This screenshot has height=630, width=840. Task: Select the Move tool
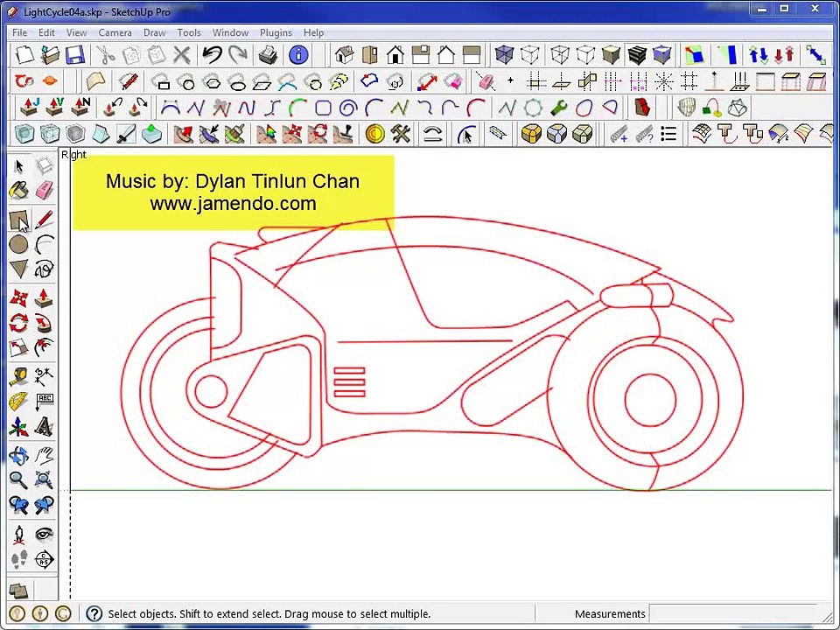(18, 297)
